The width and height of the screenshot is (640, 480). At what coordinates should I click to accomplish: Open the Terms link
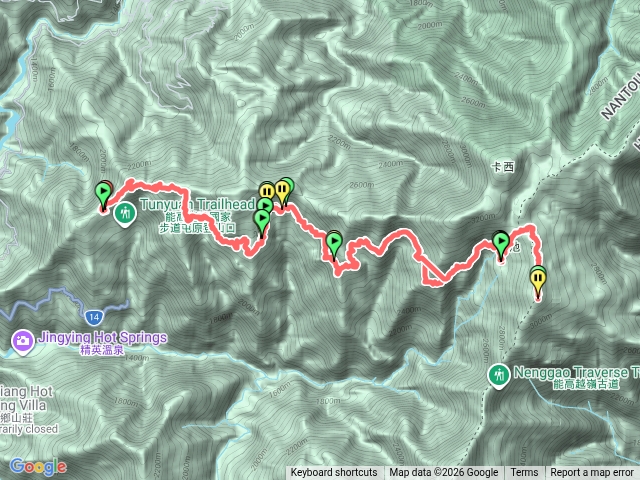524,473
